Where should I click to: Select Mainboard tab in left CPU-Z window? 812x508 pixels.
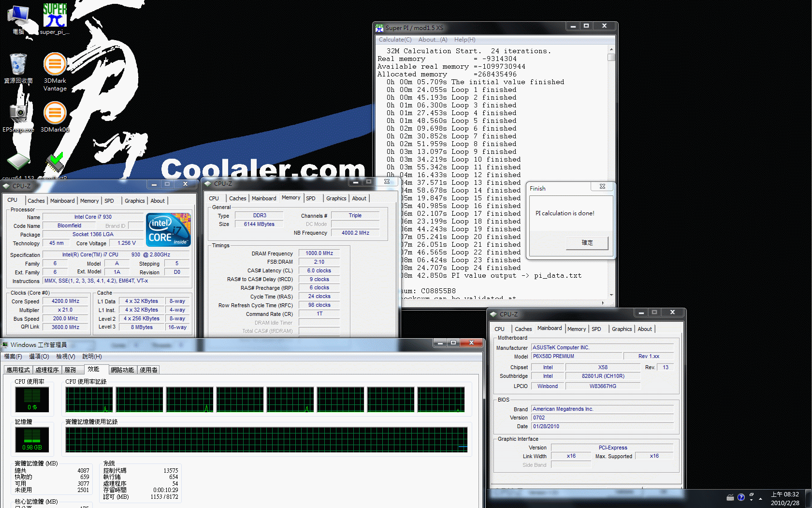pyautogui.click(x=62, y=201)
